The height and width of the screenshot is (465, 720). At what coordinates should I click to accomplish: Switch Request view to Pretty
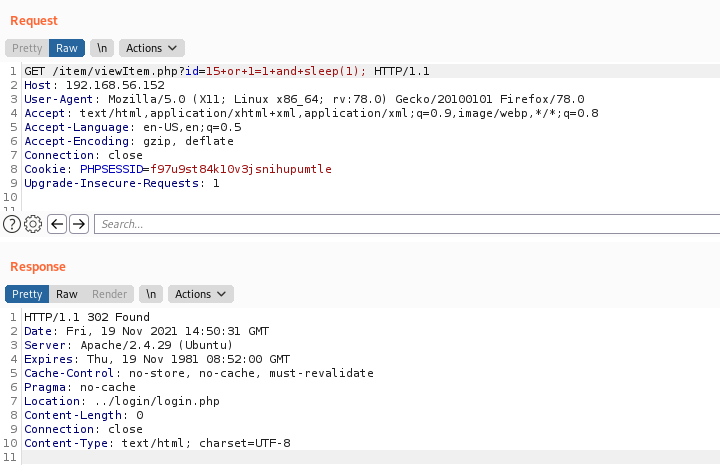click(27, 48)
